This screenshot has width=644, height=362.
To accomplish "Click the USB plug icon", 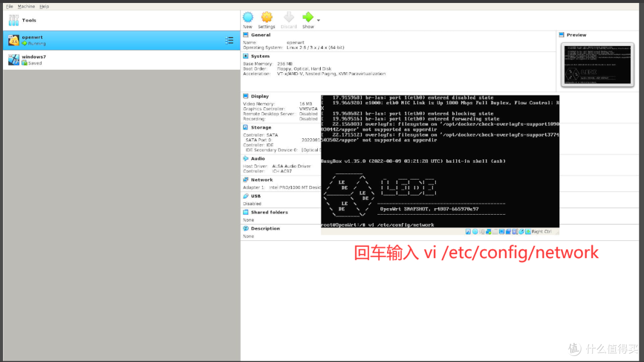I will click(x=246, y=196).
